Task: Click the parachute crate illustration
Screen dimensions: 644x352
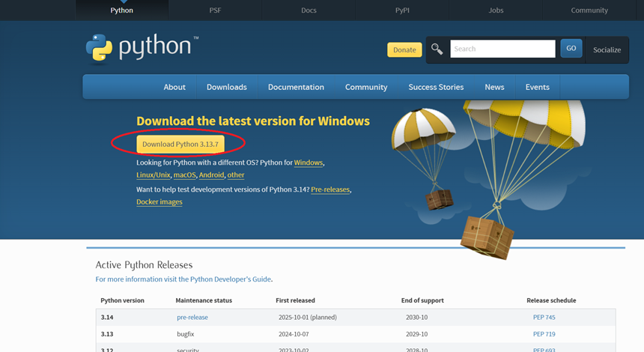Action: [x=487, y=236]
